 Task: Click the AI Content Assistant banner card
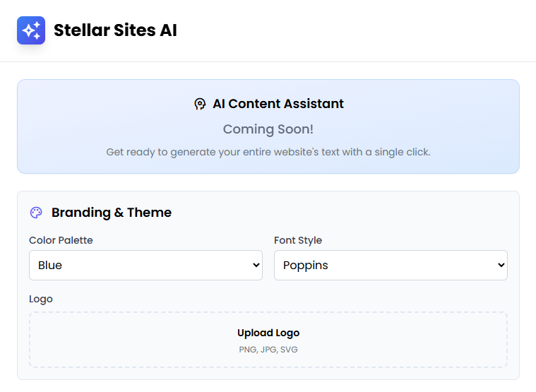(268, 126)
